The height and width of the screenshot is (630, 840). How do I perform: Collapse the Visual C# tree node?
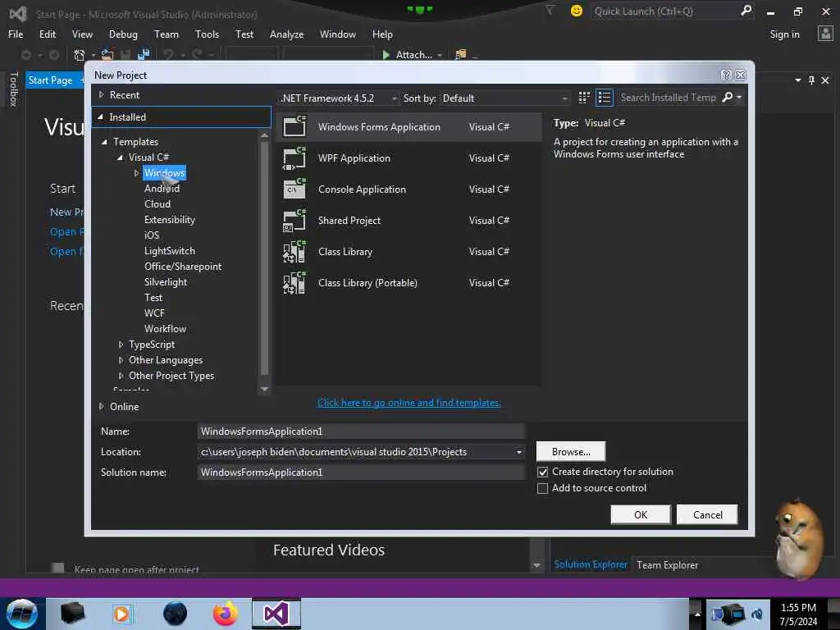120,157
